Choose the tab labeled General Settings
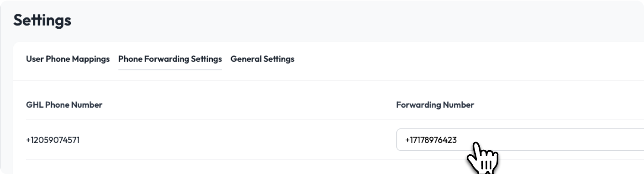Viewport: 644px width, 174px height. click(262, 59)
